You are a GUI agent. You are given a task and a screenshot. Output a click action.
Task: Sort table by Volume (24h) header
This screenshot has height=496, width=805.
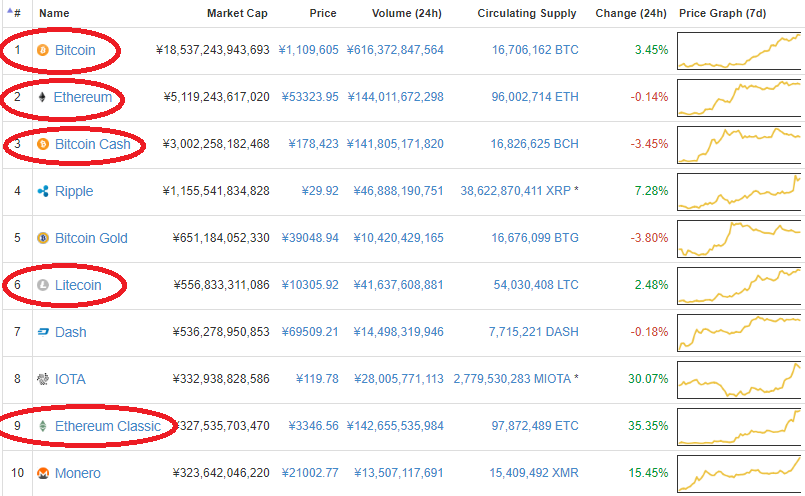click(407, 13)
